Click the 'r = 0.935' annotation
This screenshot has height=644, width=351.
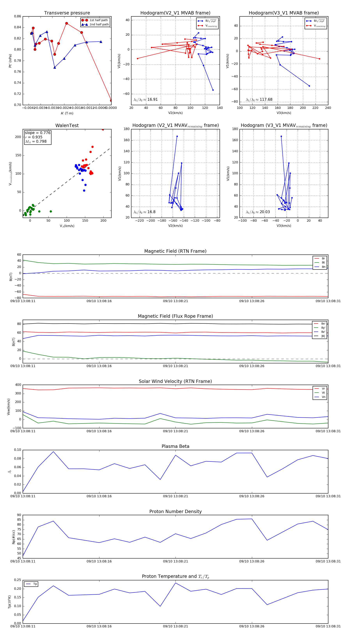coord(34,137)
